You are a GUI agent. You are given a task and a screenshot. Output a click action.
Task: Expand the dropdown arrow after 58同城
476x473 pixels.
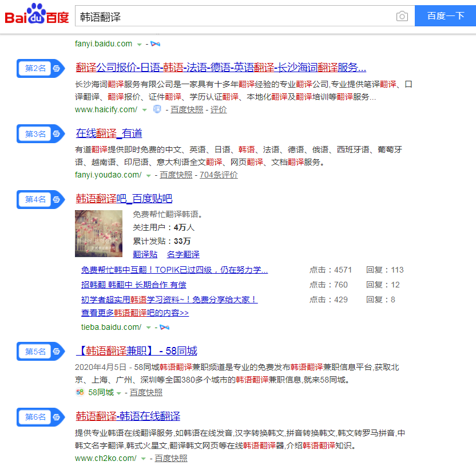(119, 393)
